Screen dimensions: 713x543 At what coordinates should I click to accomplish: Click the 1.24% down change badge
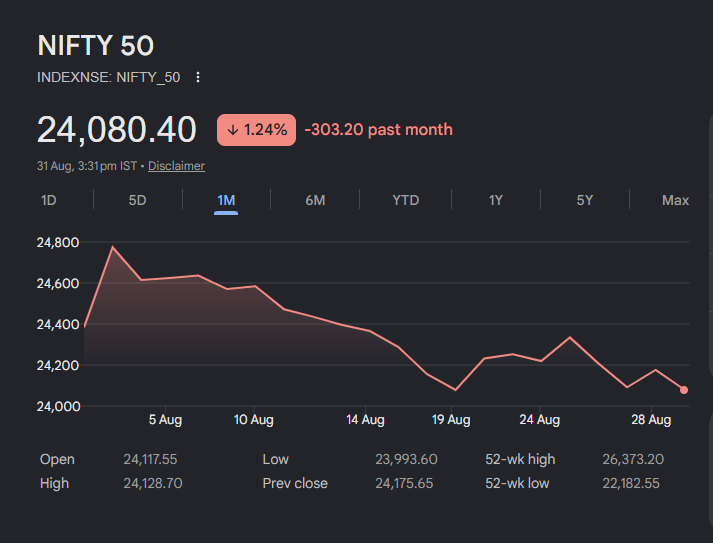pos(256,130)
